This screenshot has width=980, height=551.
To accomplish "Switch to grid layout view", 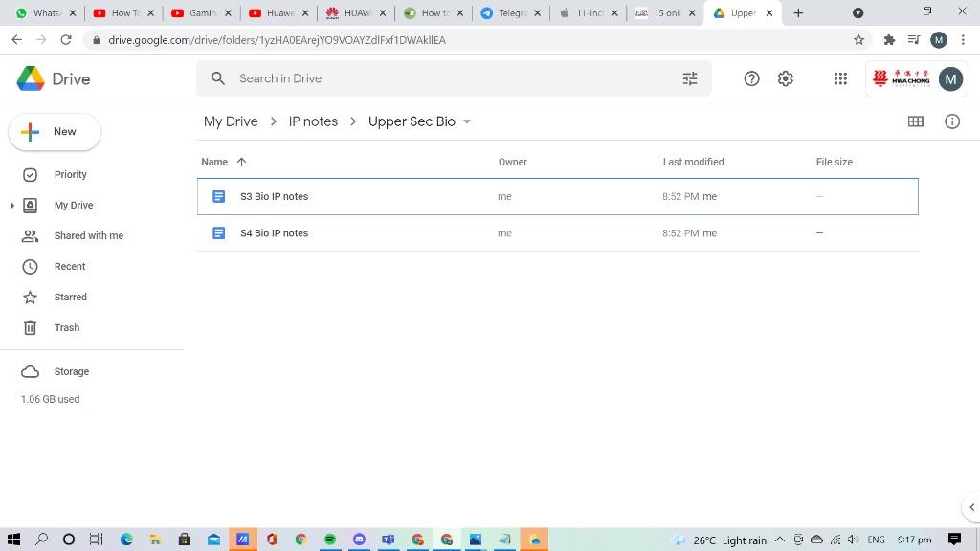I will 915,121.
